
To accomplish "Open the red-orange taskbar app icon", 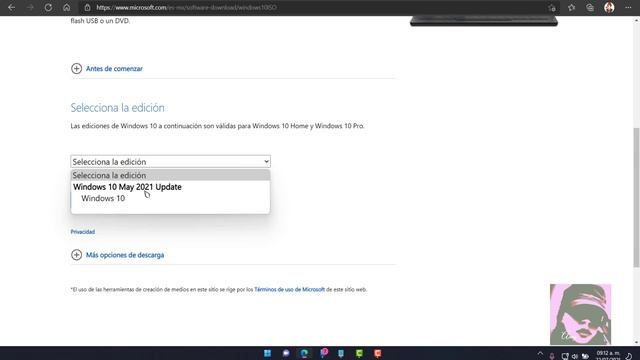I will [x=378, y=353].
